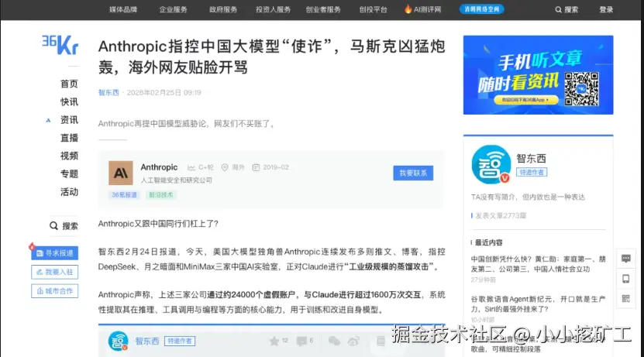Screen dimensions: 644x357
Task: Share via Weibo icon
Action: point(353,341)
